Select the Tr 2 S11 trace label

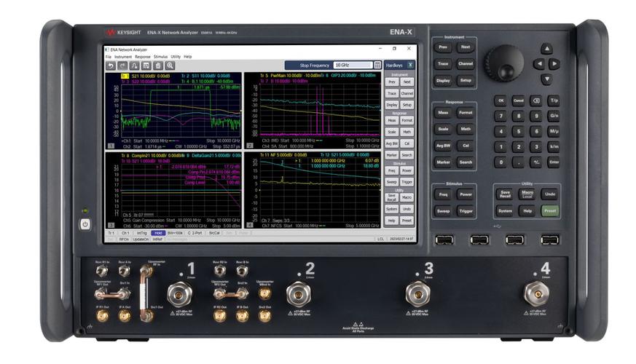click(205, 76)
